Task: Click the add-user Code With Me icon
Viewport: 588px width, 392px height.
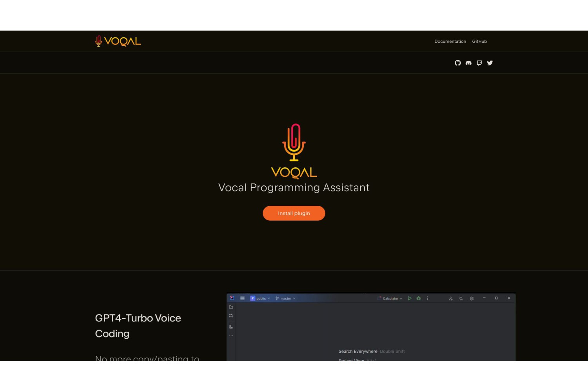Action: (x=451, y=298)
